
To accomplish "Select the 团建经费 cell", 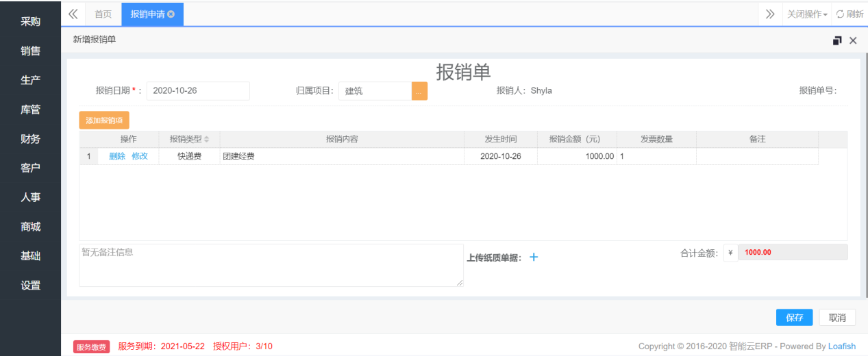I will click(x=342, y=156).
